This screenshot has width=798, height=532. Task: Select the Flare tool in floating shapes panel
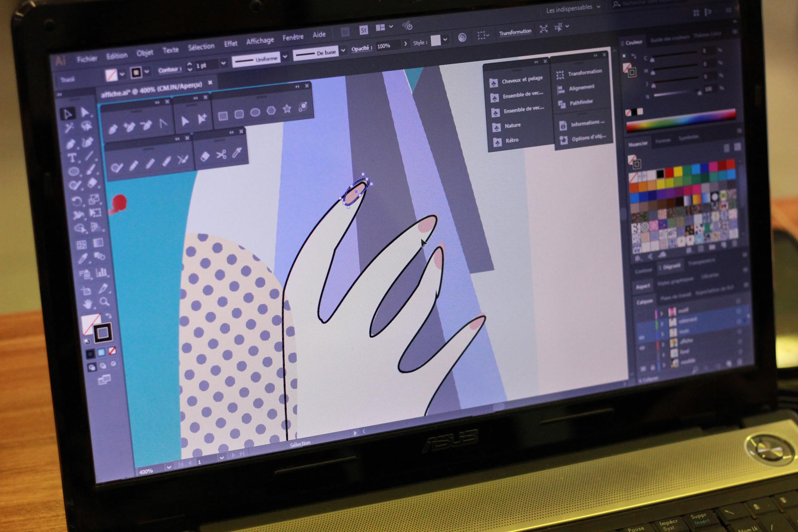303,107
